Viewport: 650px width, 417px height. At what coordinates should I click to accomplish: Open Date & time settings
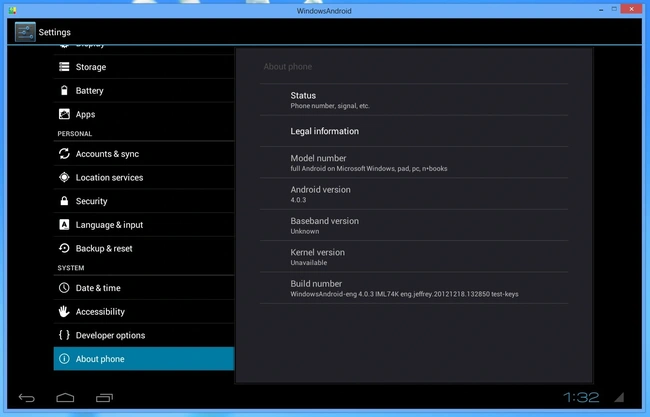pyautogui.click(x=144, y=287)
